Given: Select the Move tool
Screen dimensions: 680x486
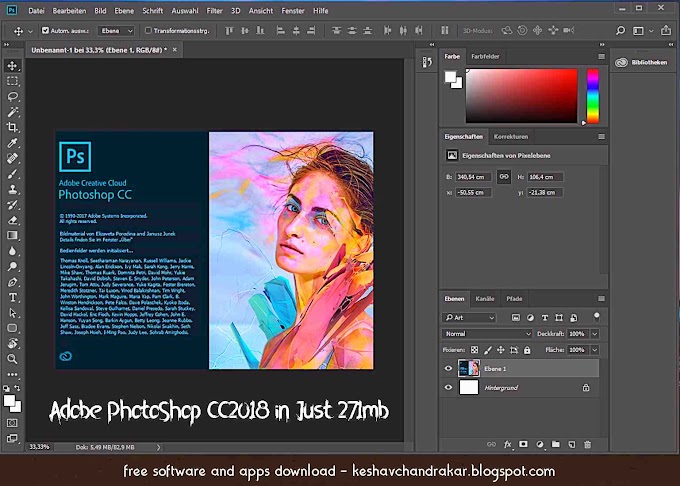Looking at the screenshot, I should (x=12, y=65).
